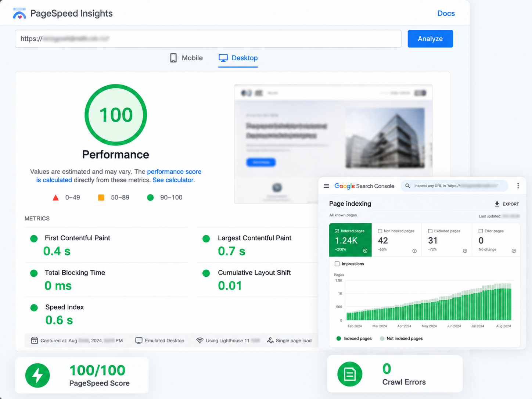Toggle the Not indexed pages checkbox

(380, 231)
